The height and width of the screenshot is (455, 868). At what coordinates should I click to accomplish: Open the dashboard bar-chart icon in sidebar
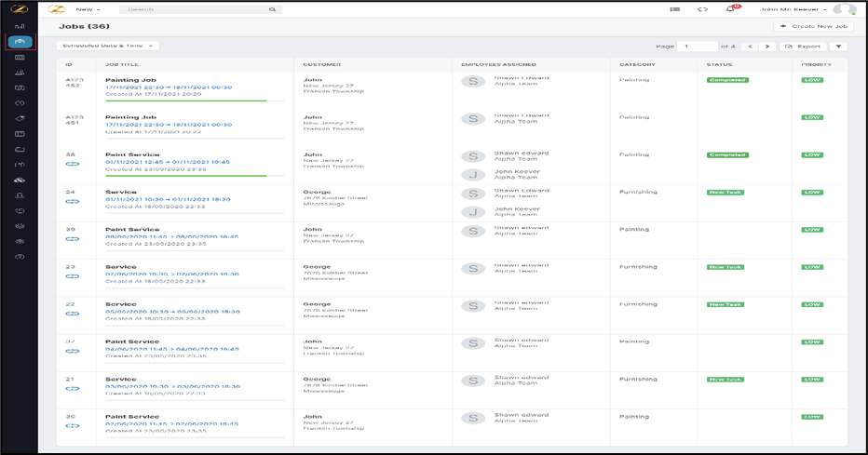point(20,26)
